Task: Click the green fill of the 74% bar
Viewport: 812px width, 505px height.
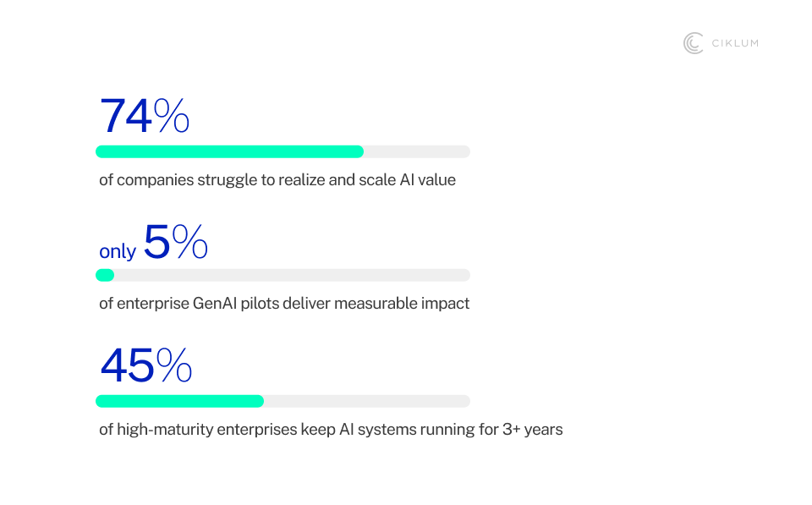Action: [229, 151]
